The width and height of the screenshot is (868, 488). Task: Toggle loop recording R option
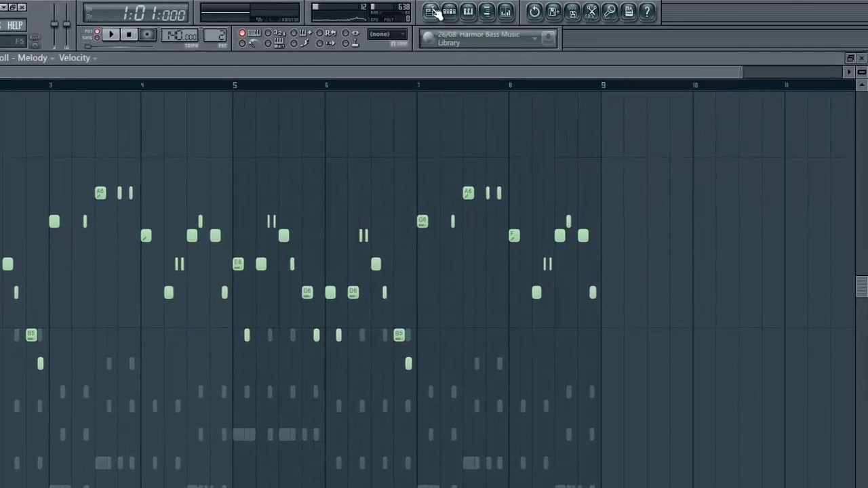click(327, 33)
